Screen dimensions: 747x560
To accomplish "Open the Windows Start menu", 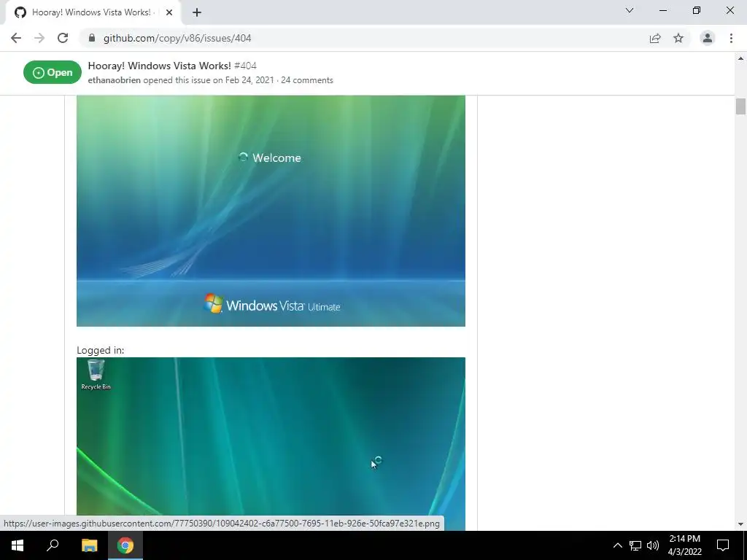I will tap(18, 545).
